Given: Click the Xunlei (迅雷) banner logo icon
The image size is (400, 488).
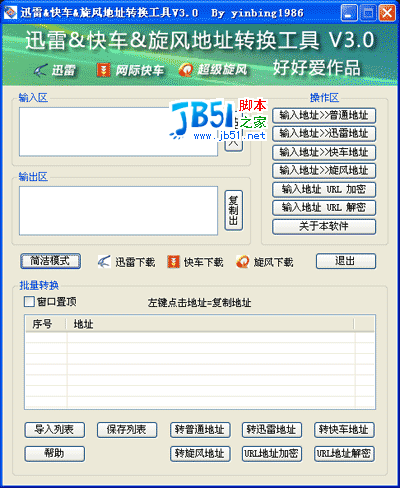Looking at the screenshot, I should pyautogui.click(x=40, y=70).
